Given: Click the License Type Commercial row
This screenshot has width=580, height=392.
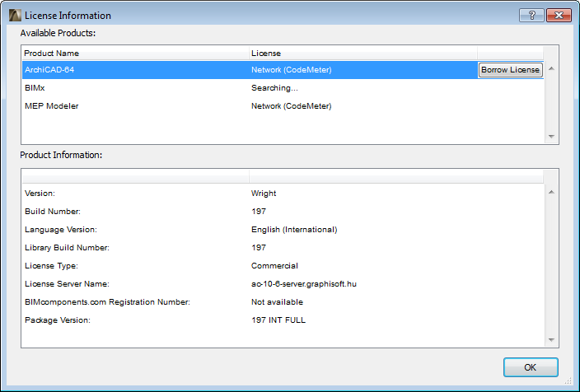Looking at the screenshot, I should point(280,266).
